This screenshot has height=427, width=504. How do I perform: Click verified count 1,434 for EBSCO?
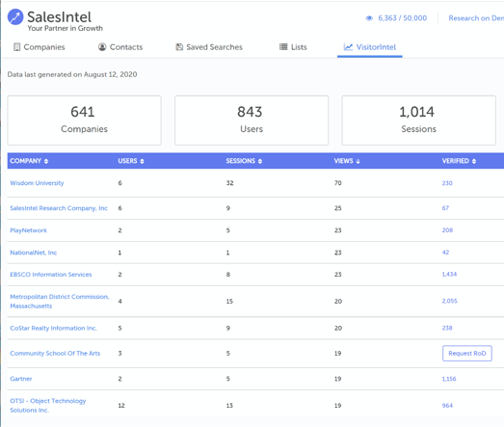pyautogui.click(x=449, y=275)
